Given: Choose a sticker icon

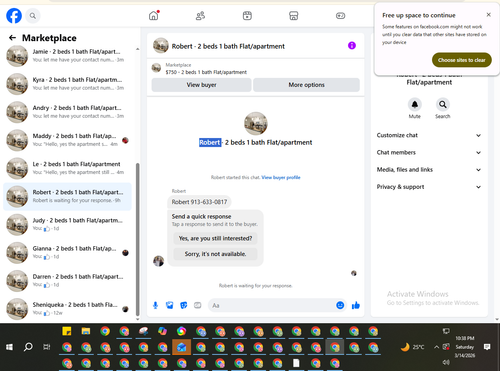Looking at the screenshot, I should (x=184, y=305).
